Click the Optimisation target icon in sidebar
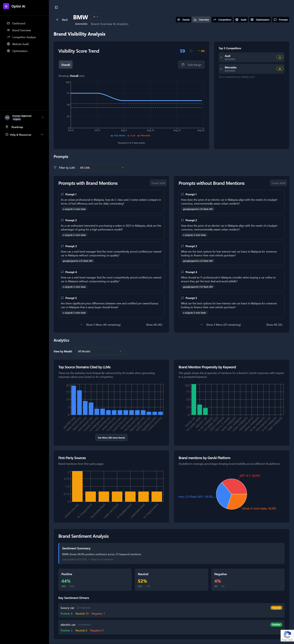The image size is (294, 644). click(x=8, y=51)
